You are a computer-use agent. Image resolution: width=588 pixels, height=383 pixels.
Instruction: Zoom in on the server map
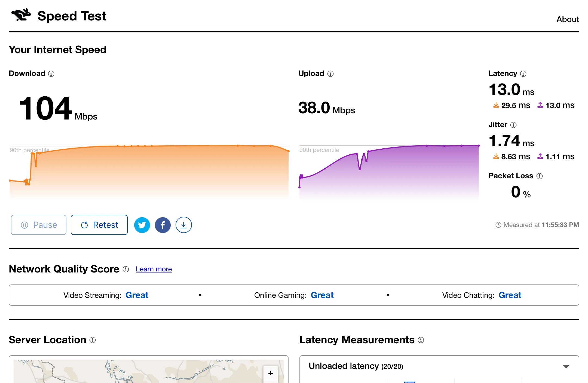(x=270, y=373)
